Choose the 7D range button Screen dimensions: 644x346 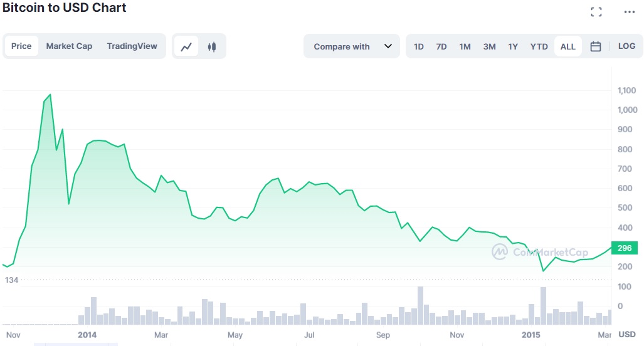coord(441,46)
